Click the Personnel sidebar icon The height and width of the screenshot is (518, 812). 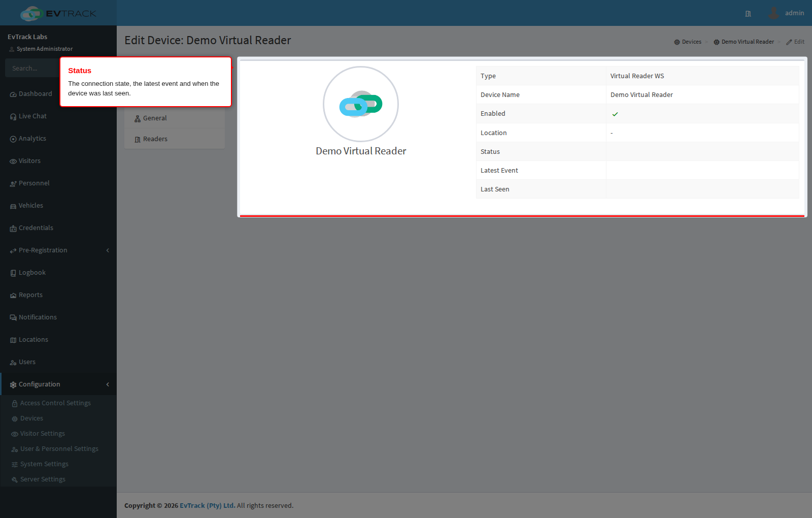point(13,184)
